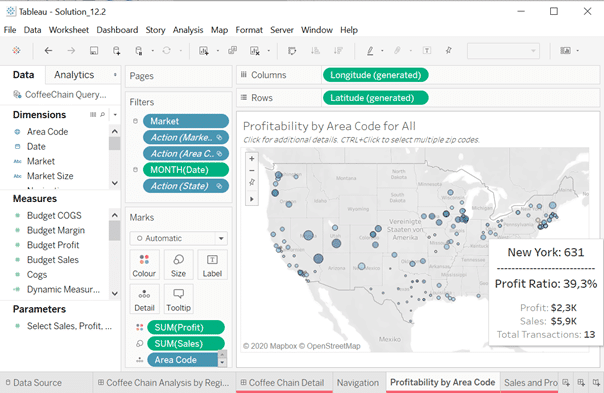
Task: Expand the map toolbar arrow
Action: (252, 199)
